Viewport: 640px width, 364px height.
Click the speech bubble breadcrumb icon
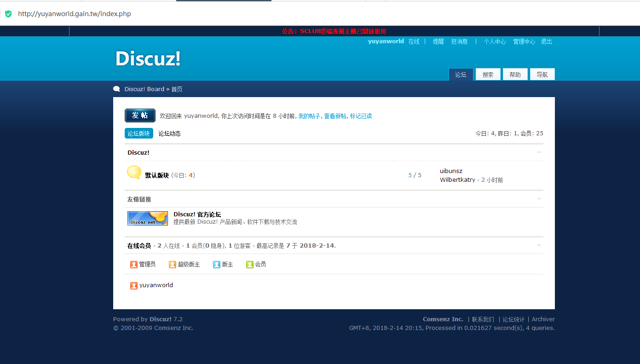(117, 89)
